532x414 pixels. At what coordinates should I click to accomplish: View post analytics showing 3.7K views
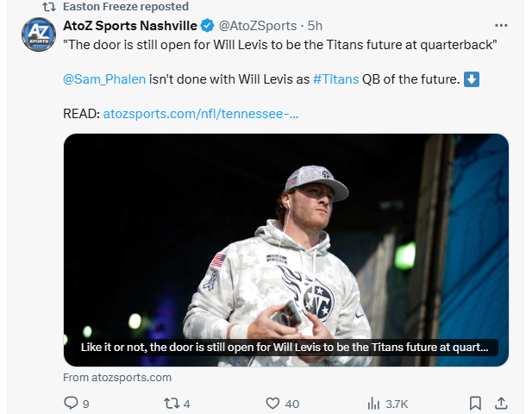(374, 403)
